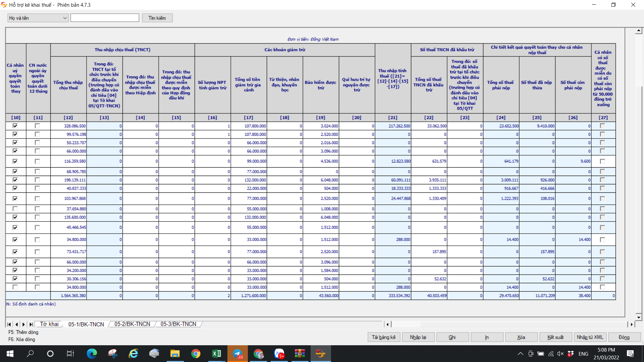Launch Microsoft Edge from taskbar
The width and height of the screenshot is (644, 362).
[92, 354]
